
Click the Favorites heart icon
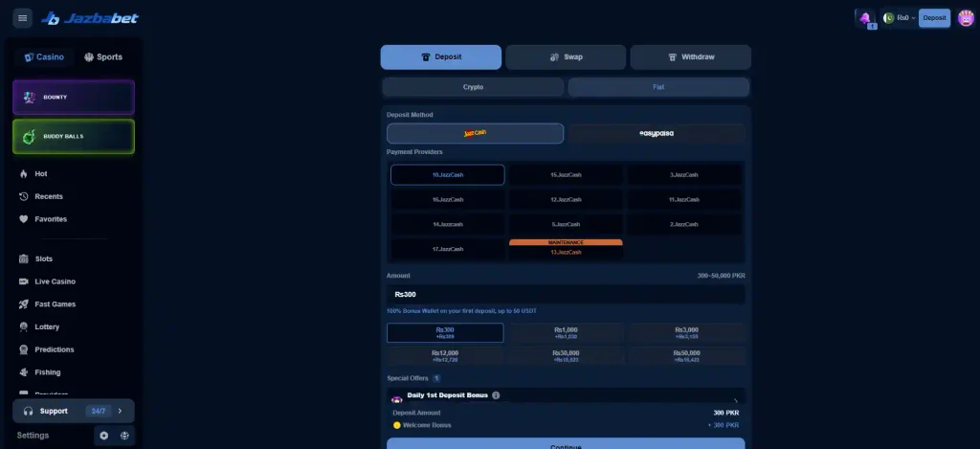pyautogui.click(x=24, y=219)
